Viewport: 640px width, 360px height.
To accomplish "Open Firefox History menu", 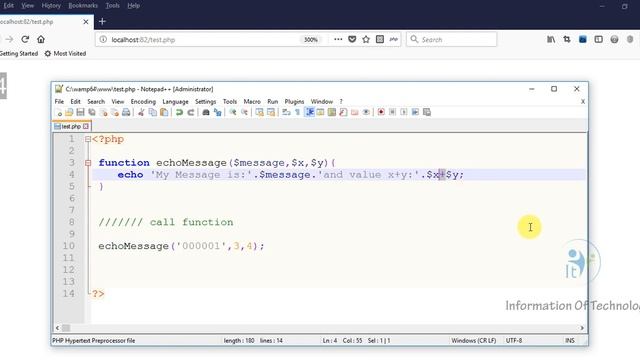I will [51, 6].
